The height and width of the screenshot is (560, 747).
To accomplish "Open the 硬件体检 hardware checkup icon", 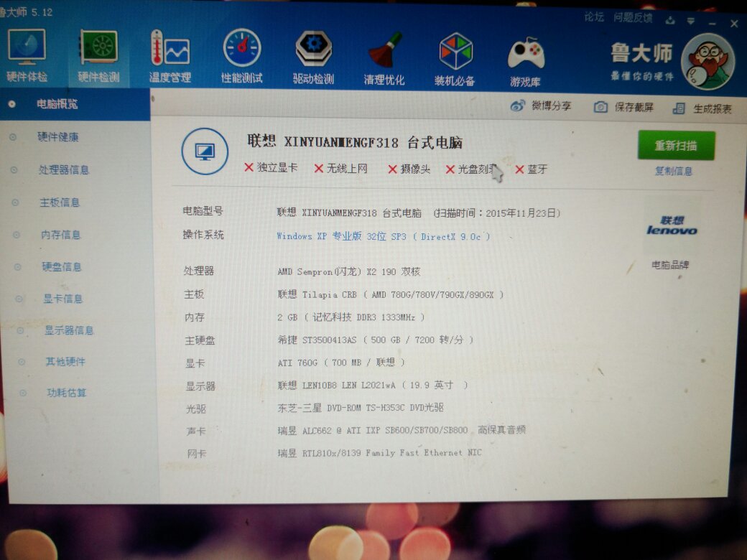I will 27,55.
